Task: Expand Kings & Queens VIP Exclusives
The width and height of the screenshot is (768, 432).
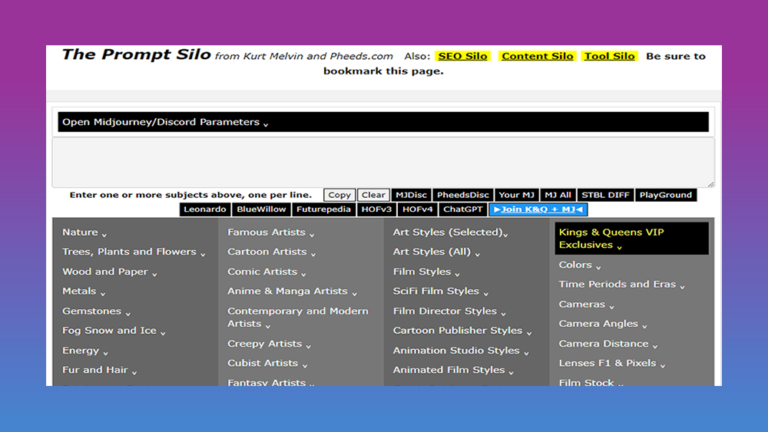Action: coord(632,239)
